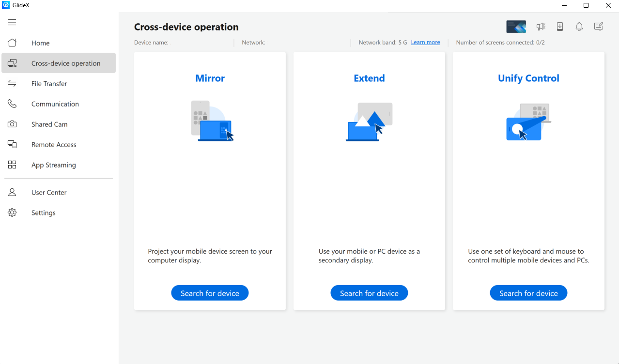Open the announcements megaphone icon
Viewport: 619px width, 364px height.
540,27
